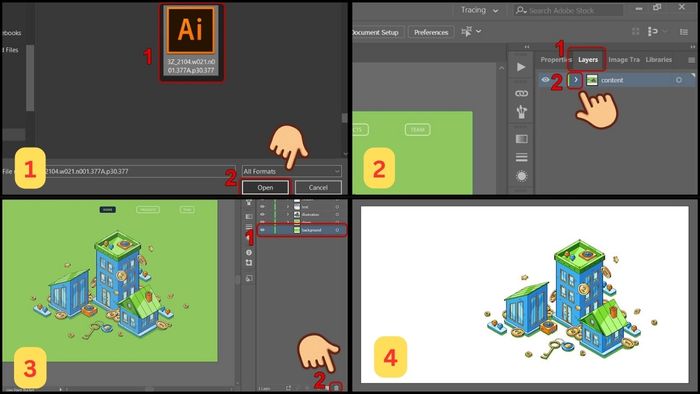Click the Preferences button

click(431, 32)
